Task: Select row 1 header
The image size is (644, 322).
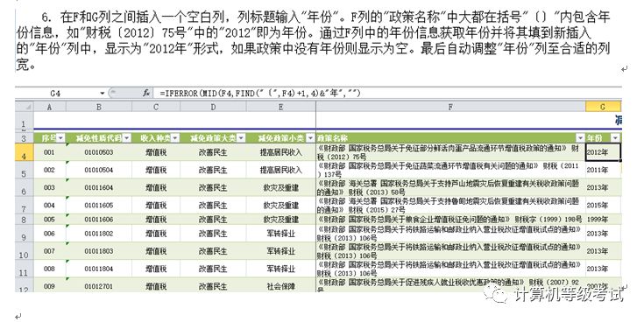Action: pos(25,121)
